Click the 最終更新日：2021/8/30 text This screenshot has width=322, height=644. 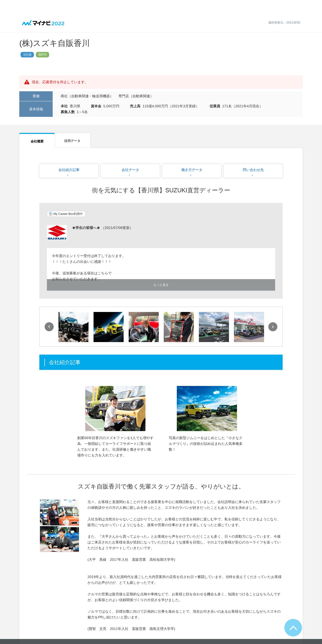(284, 23)
